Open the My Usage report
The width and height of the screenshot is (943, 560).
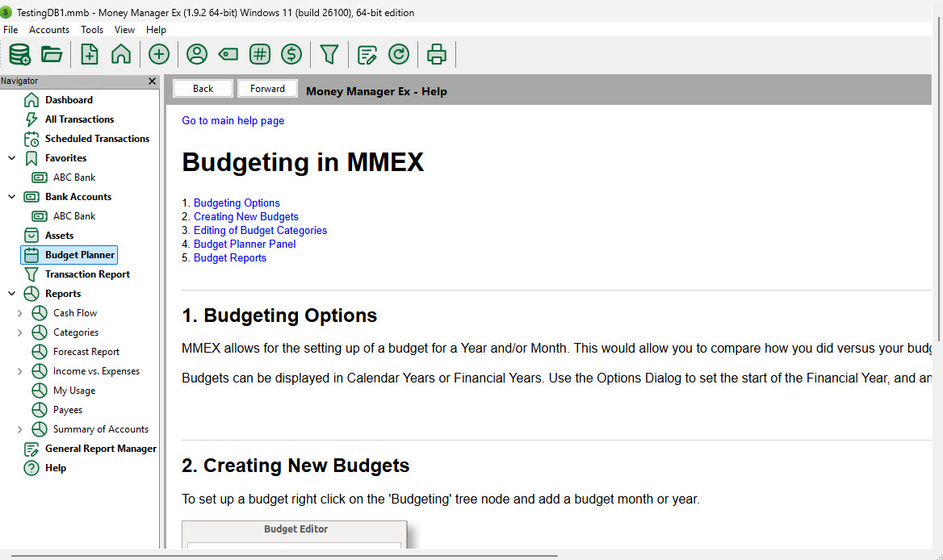(74, 391)
